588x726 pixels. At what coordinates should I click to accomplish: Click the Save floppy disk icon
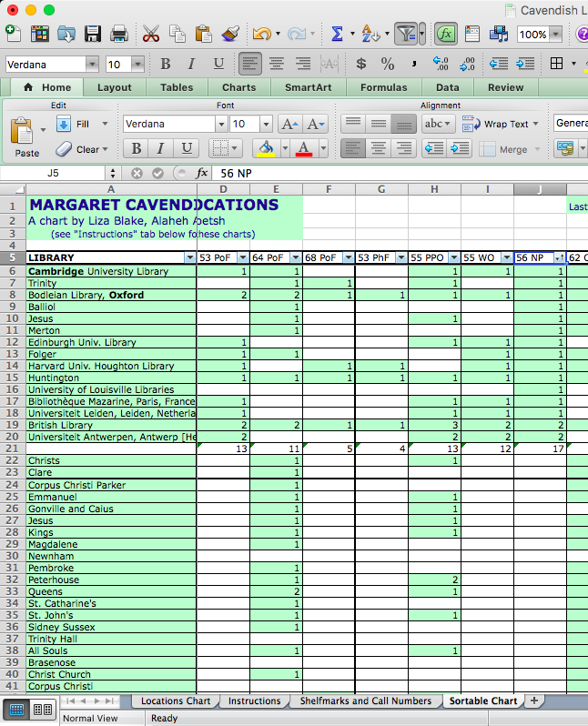click(x=93, y=34)
